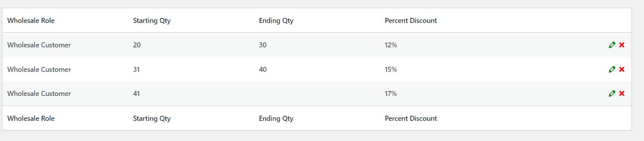Click the top Wholesale Role column header

pyautogui.click(x=31, y=21)
